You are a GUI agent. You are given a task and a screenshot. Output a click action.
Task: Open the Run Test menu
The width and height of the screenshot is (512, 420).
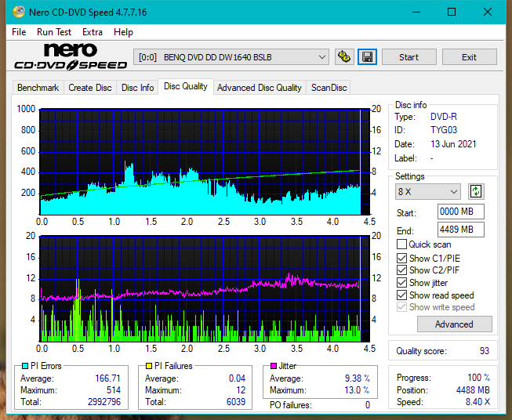[54, 32]
